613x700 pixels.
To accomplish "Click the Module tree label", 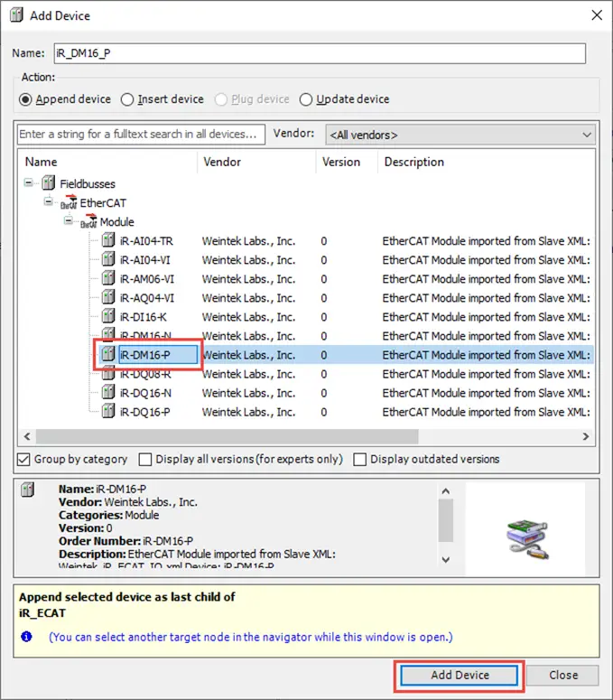I will coord(116,222).
